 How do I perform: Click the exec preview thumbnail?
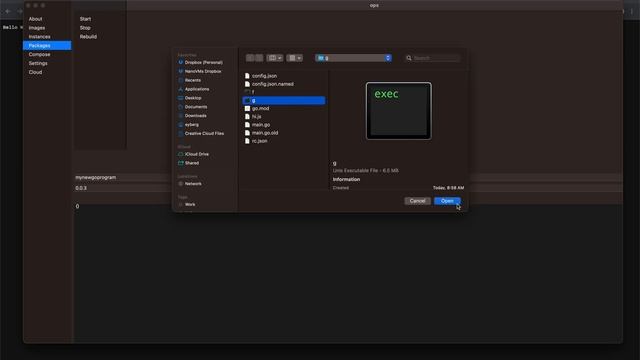pos(399,111)
